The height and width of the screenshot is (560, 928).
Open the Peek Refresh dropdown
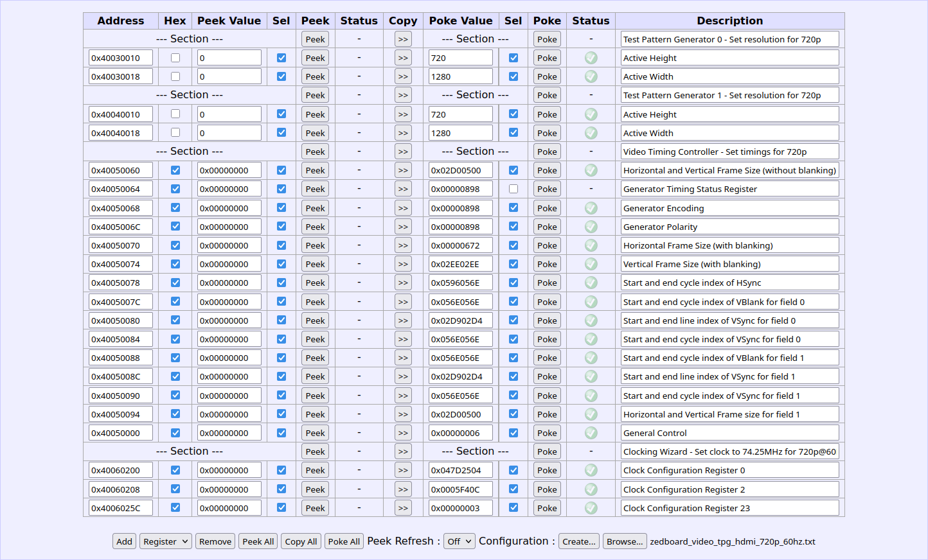(459, 541)
